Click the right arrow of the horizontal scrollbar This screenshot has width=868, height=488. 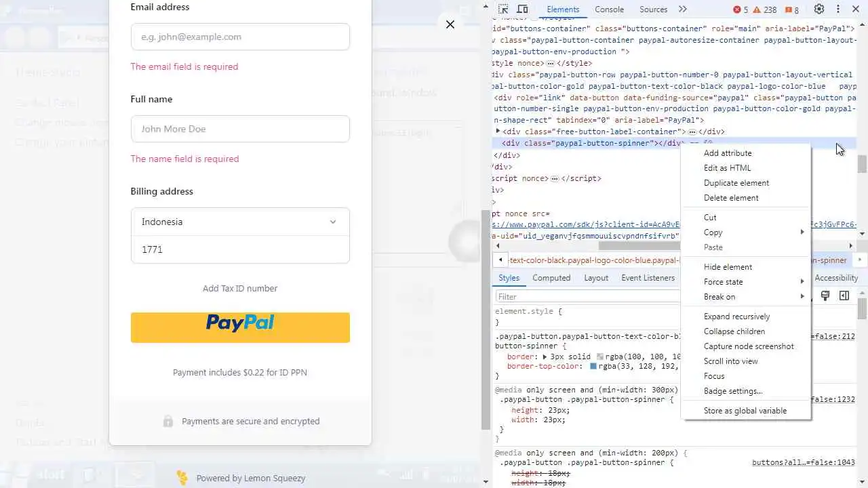pos(851,246)
